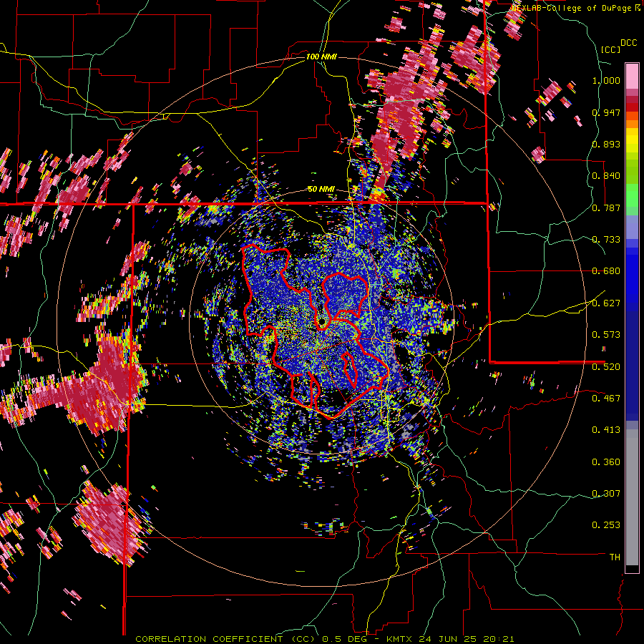This screenshot has height=644, width=644.
Task: Click the 0.733 scale label
Action: click(606, 240)
